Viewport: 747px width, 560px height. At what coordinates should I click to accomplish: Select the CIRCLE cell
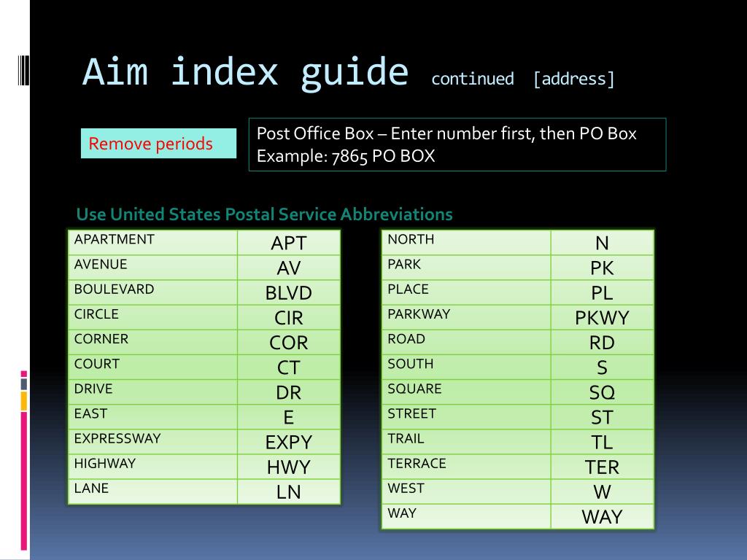click(x=153, y=318)
